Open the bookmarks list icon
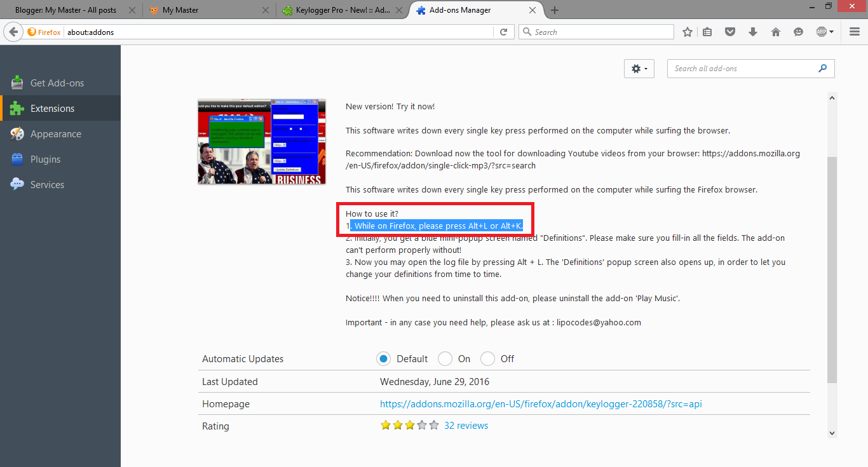The image size is (868, 467). [708, 32]
